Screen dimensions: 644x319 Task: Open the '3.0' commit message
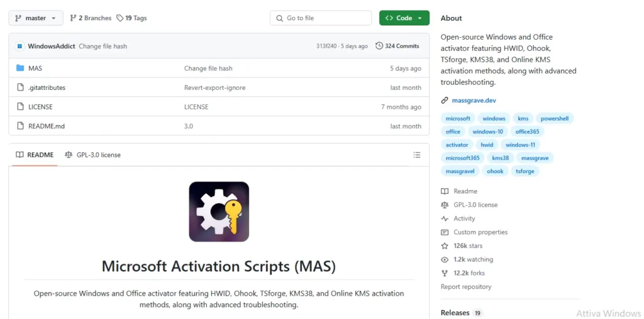189,126
